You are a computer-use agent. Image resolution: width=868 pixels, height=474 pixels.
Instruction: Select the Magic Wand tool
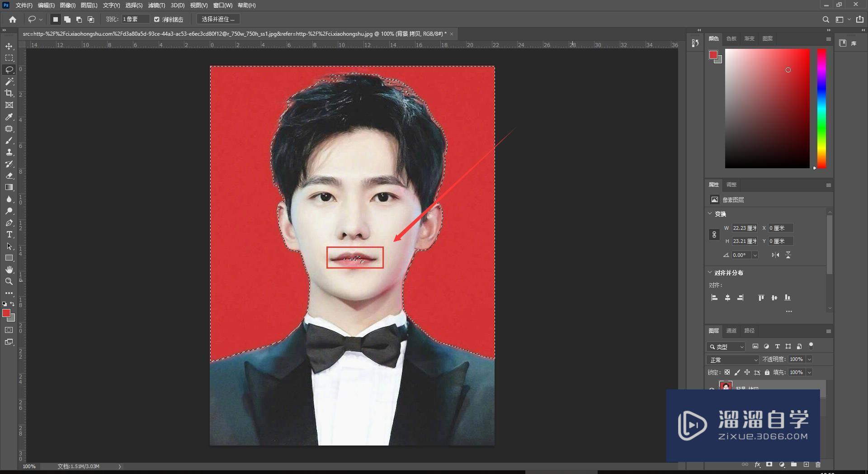point(9,81)
